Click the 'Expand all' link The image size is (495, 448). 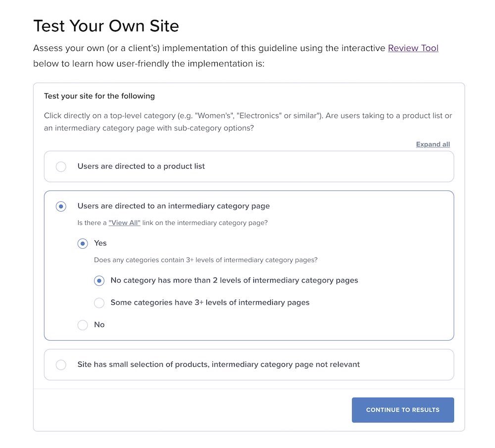tap(433, 144)
